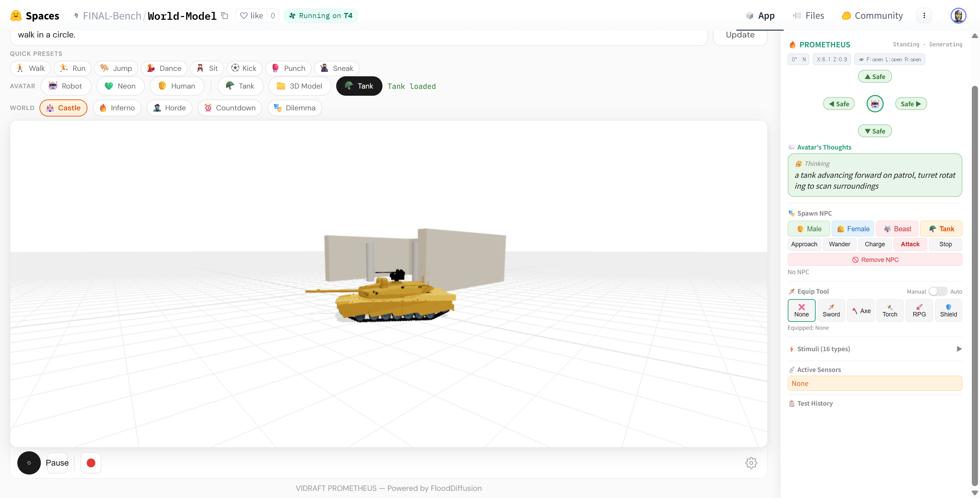Select the Castle world option
This screenshot has height=498, width=980.
click(x=64, y=108)
